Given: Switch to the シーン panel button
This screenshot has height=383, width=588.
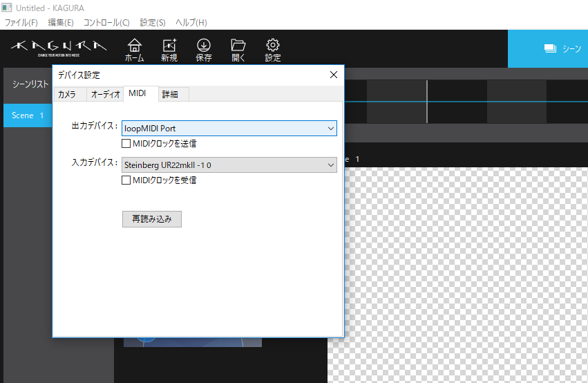Looking at the screenshot, I should coord(548,49).
